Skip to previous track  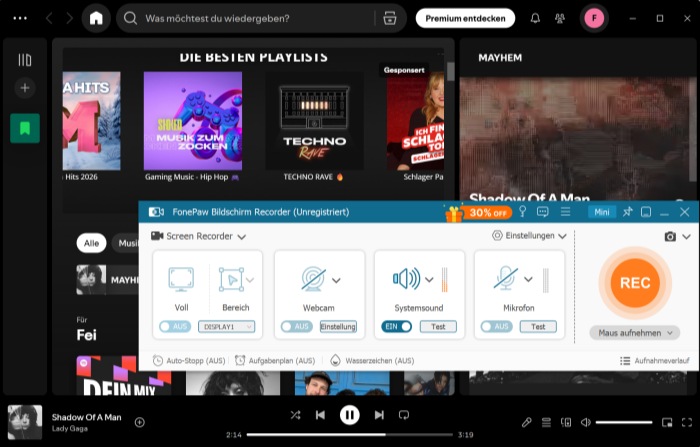click(x=320, y=415)
